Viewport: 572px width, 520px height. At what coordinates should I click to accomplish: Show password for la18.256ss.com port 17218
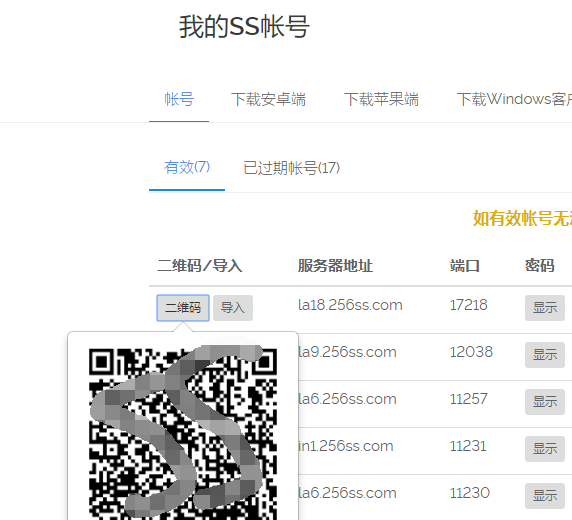pos(545,308)
